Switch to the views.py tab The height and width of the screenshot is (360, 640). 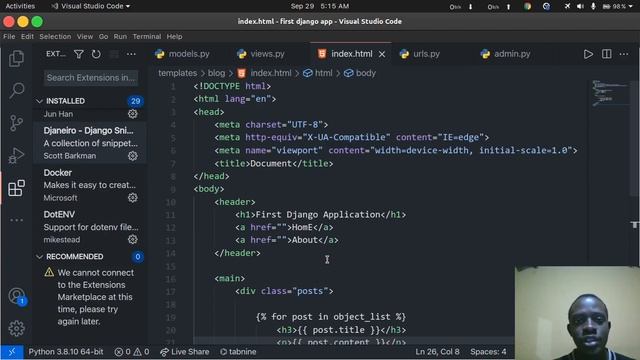pyautogui.click(x=261, y=54)
